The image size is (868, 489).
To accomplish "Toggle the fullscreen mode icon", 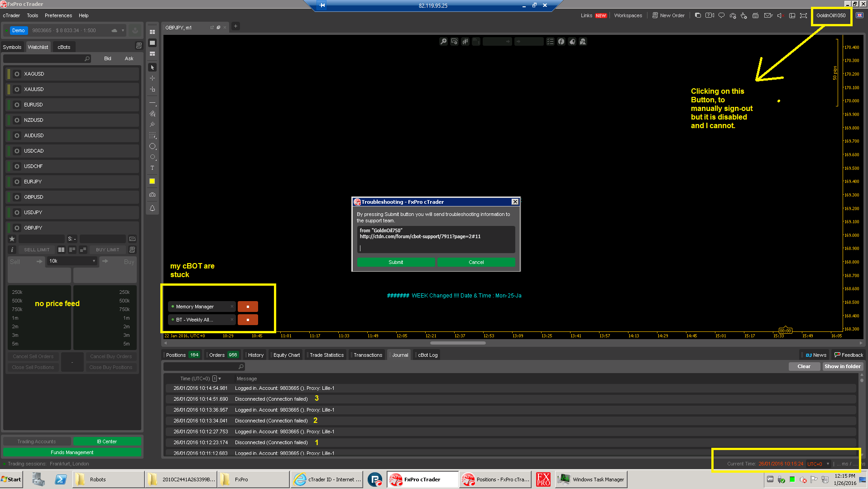I will 803,15.
